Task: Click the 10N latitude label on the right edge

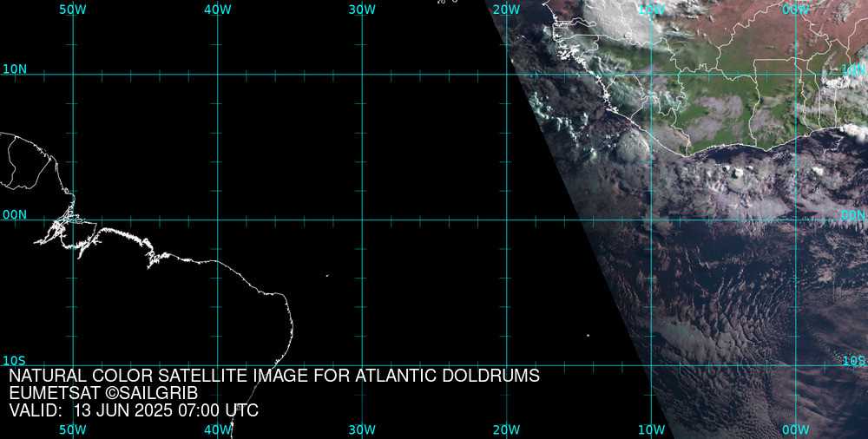Action: click(853, 69)
